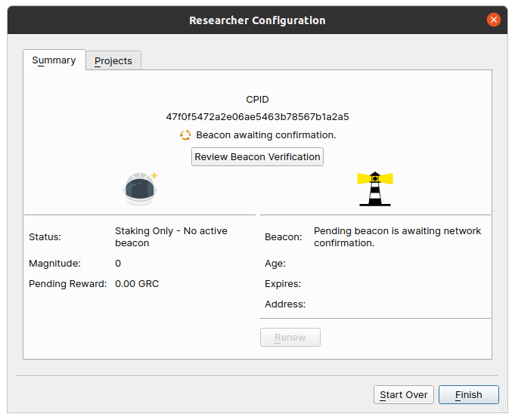This screenshot has height=420, width=515.
Task: Click 'Pending beacon is awaiting network confirmation.' text
Action: pyautogui.click(x=398, y=237)
